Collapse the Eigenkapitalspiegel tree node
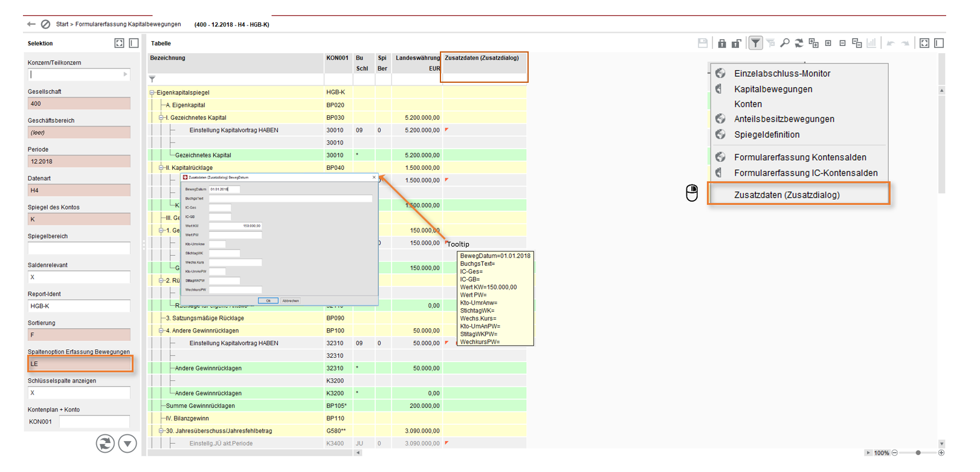 pyautogui.click(x=152, y=92)
